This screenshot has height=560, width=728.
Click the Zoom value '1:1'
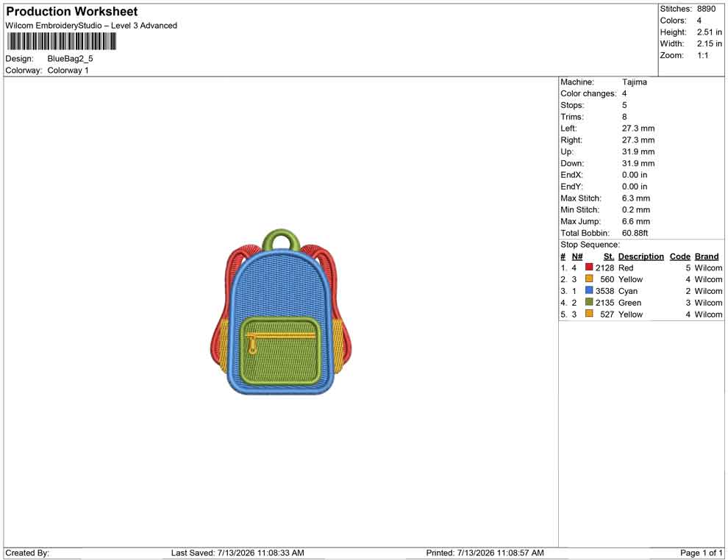coord(702,55)
